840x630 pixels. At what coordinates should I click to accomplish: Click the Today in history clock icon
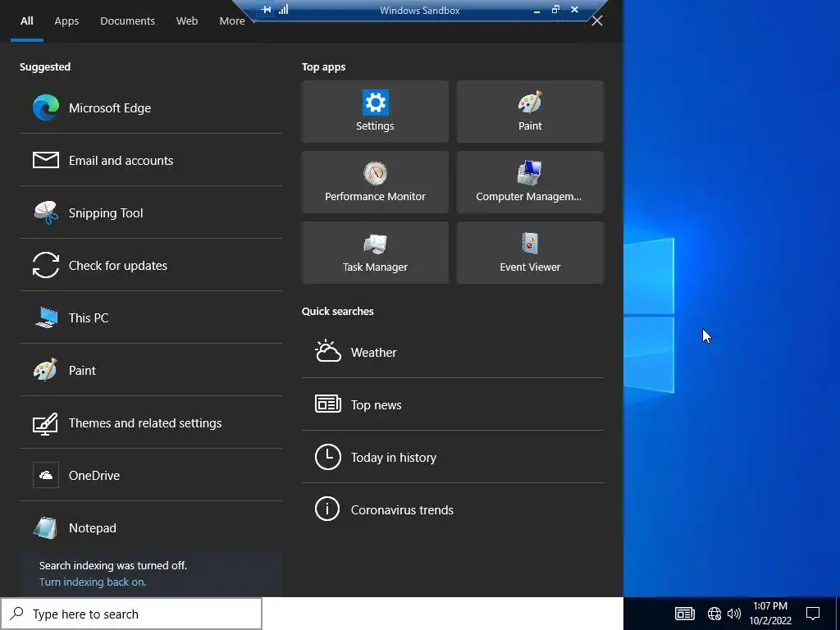[x=328, y=456]
